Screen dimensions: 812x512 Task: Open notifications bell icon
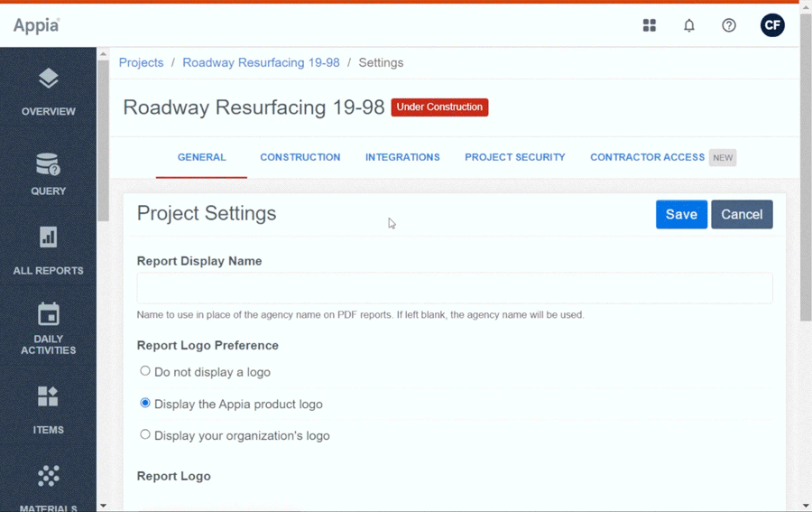[x=688, y=25]
